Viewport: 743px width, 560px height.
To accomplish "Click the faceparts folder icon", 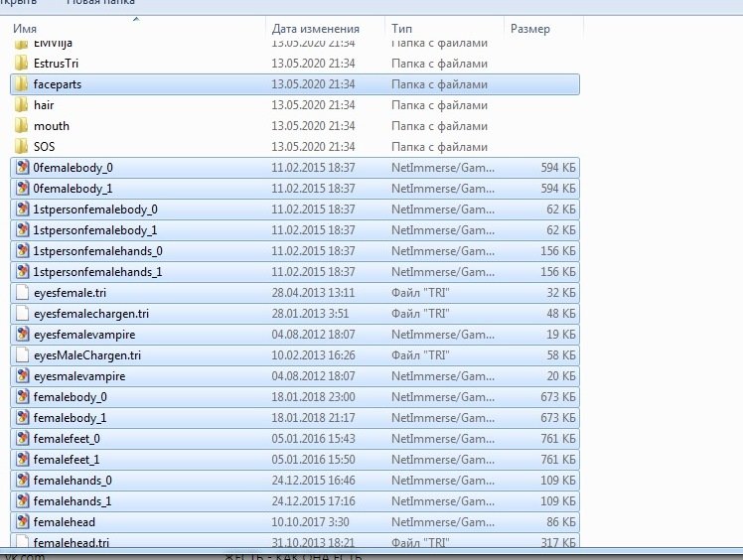I will (x=22, y=84).
